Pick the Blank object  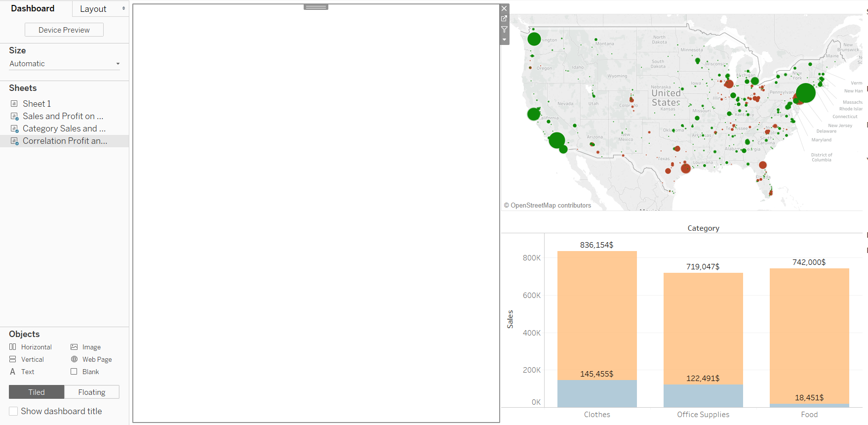[x=85, y=372]
